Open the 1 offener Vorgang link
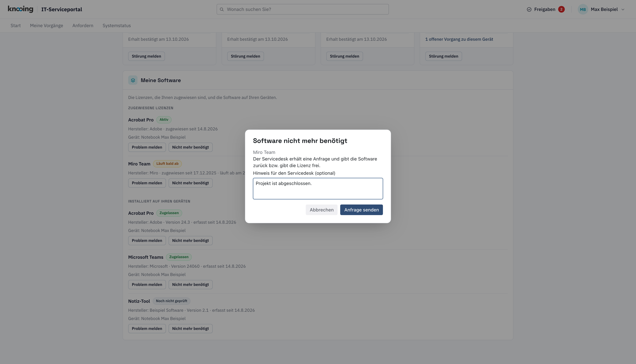636x364 pixels. 459,39
